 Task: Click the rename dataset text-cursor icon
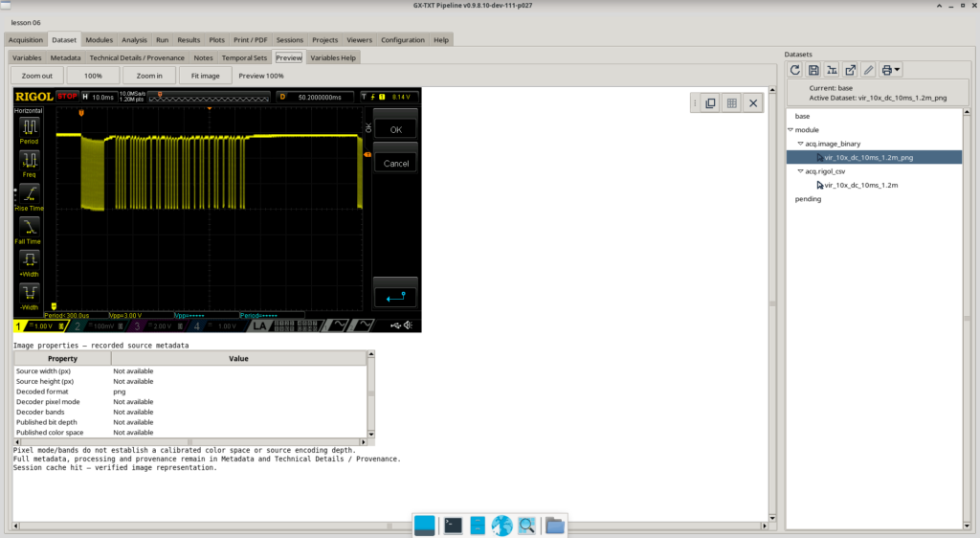click(x=832, y=70)
